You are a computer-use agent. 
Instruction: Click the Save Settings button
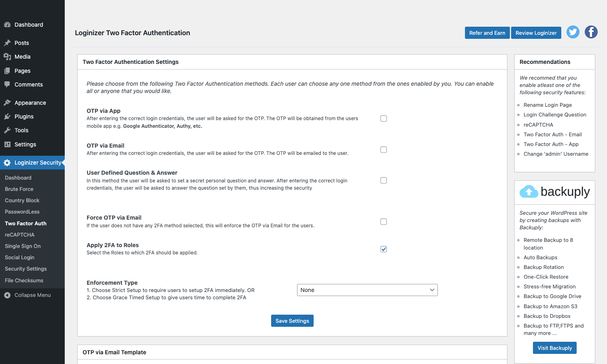point(292,321)
